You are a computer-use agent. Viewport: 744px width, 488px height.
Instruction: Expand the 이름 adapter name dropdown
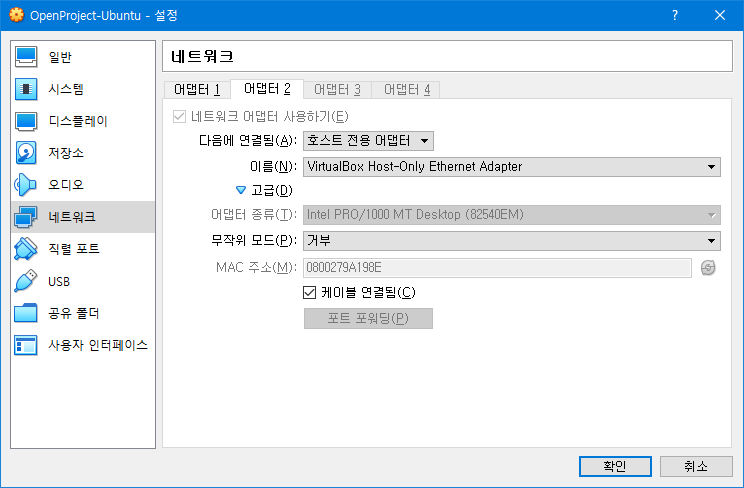(x=511, y=167)
